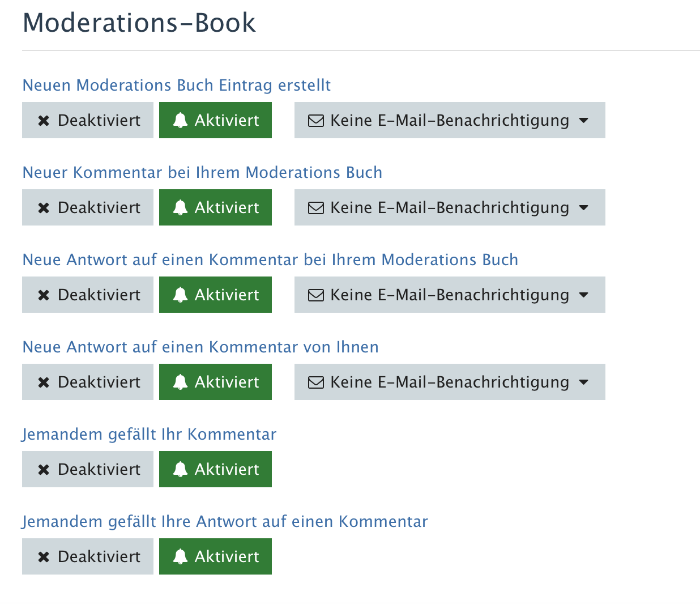Click the envelope icon in 'Neue Antwort auf einen Kommentar von Ihnen' row
Screen dimensions: 700x604
pyautogui.click(x=315, y=382)
